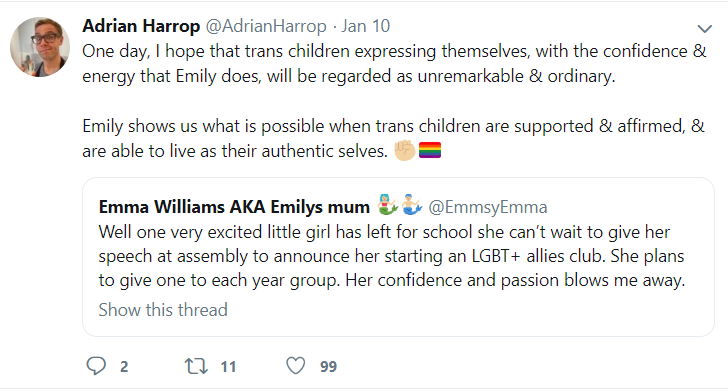Click the Adrian Harrop display name

pos(141,26)
